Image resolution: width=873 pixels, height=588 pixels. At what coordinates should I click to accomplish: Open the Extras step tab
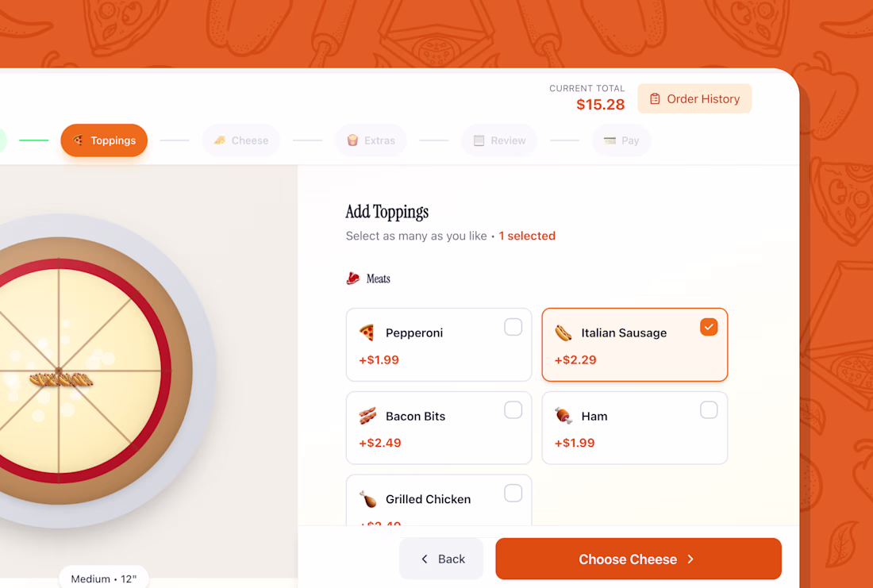(371, 140)
